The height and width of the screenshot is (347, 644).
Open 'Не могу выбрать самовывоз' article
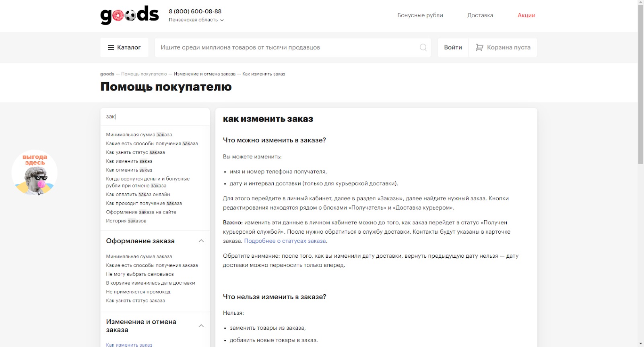click(140, 274)
